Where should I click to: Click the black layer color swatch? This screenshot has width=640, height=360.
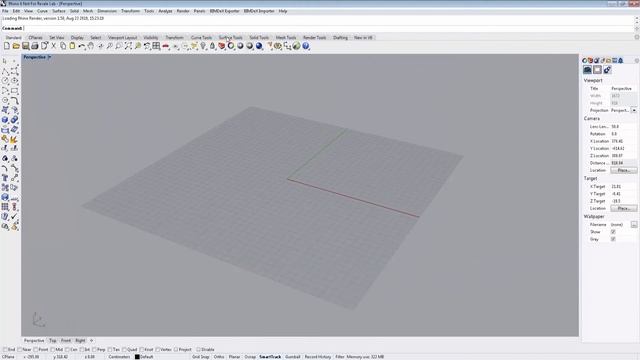tap(138, 357)
